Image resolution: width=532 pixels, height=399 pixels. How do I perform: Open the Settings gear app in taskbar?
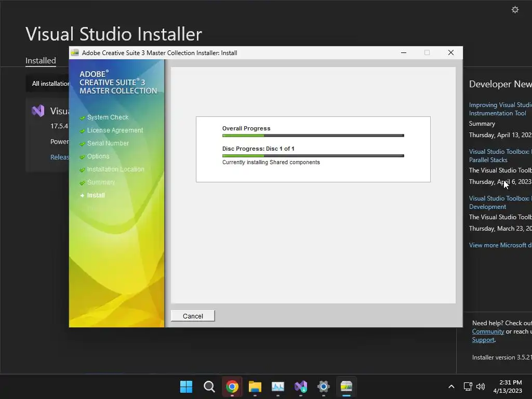(x=324, y=387)
